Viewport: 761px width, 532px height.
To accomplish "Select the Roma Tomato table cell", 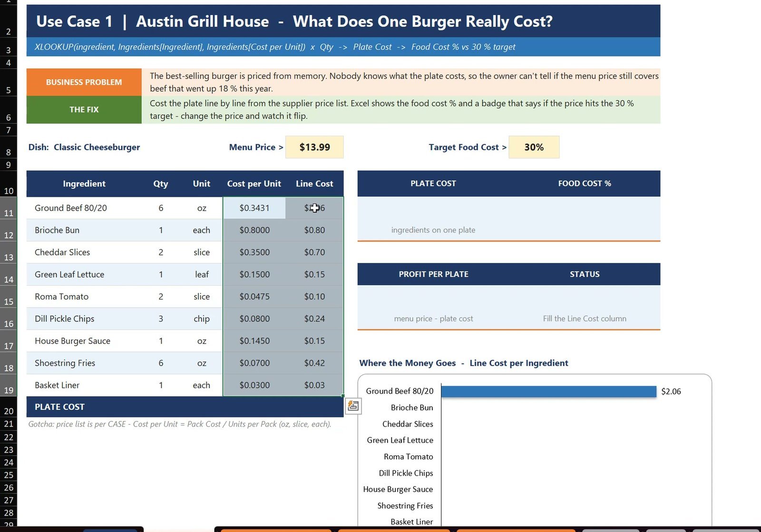I will 84,297.
